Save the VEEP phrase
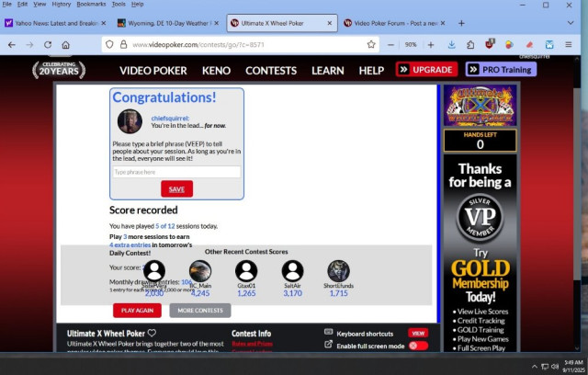588x375 pixels. click(x=177, y=189)
